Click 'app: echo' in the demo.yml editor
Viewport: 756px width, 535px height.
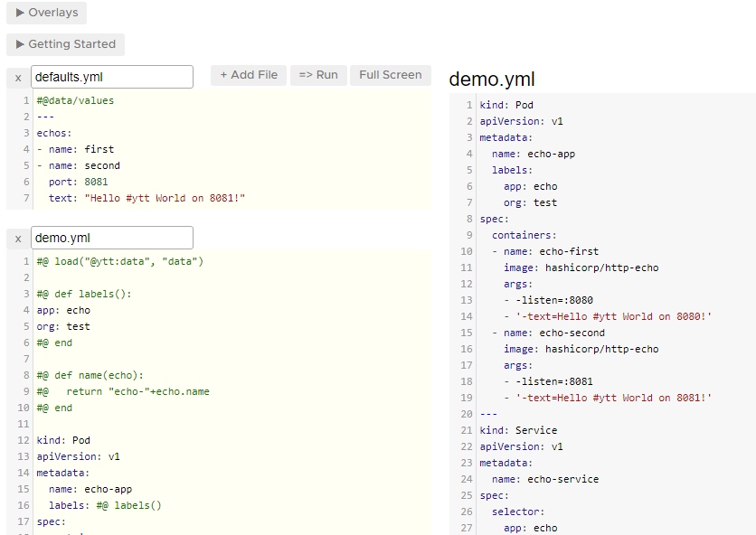(63, 310)
